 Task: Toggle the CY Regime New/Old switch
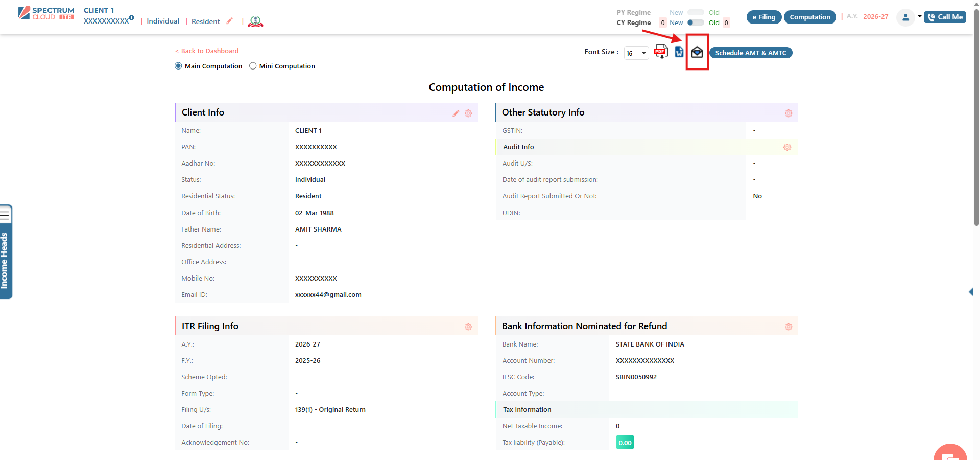tap(696, 22)
